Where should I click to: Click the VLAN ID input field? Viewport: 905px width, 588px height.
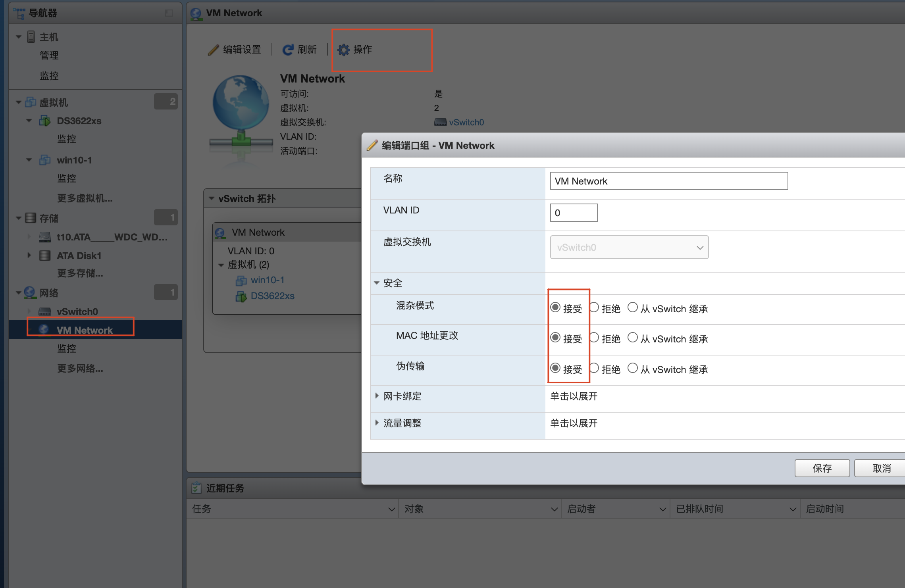click(574, 213)
